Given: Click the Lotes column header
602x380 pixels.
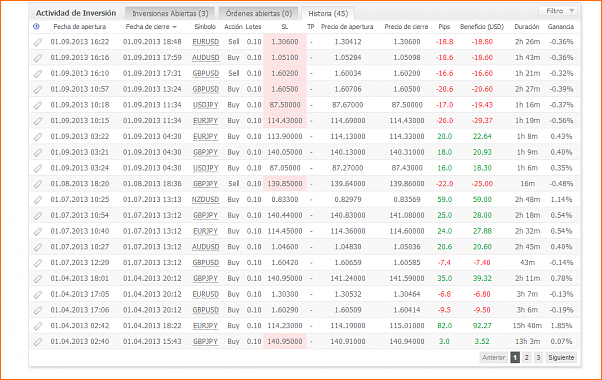Looking at the screenshot, I should (253, 26).
